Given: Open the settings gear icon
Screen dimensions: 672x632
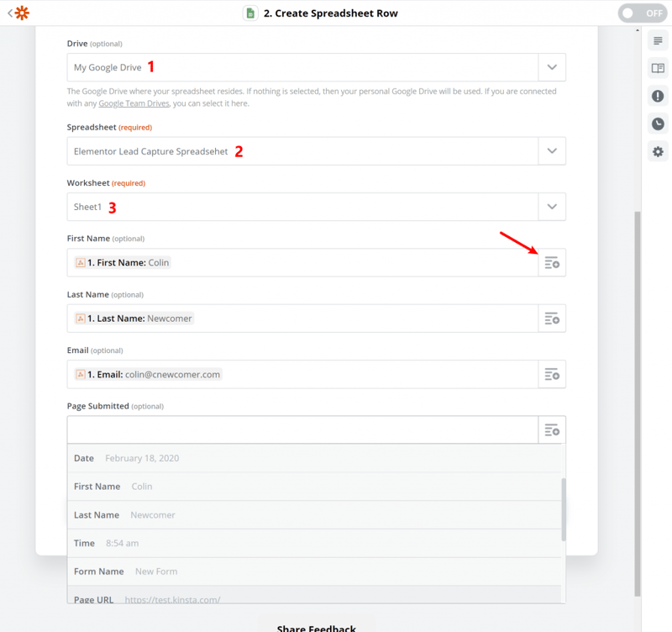Looking at the screenshot, I should 658,152.
